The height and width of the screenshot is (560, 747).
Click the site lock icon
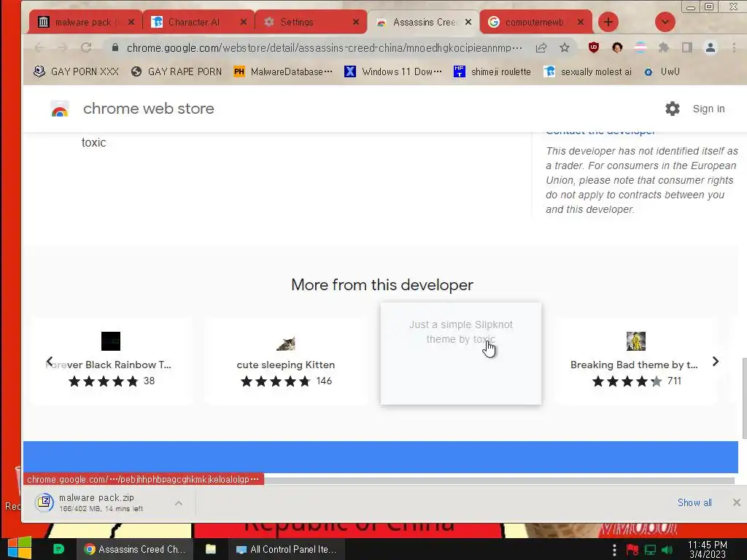click(x=115, y=47)
